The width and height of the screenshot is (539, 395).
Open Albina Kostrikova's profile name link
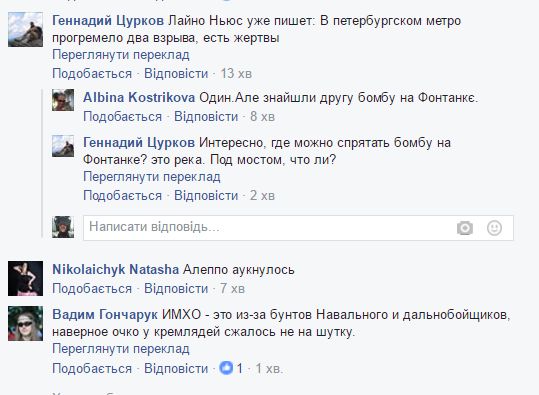point(139,98)
